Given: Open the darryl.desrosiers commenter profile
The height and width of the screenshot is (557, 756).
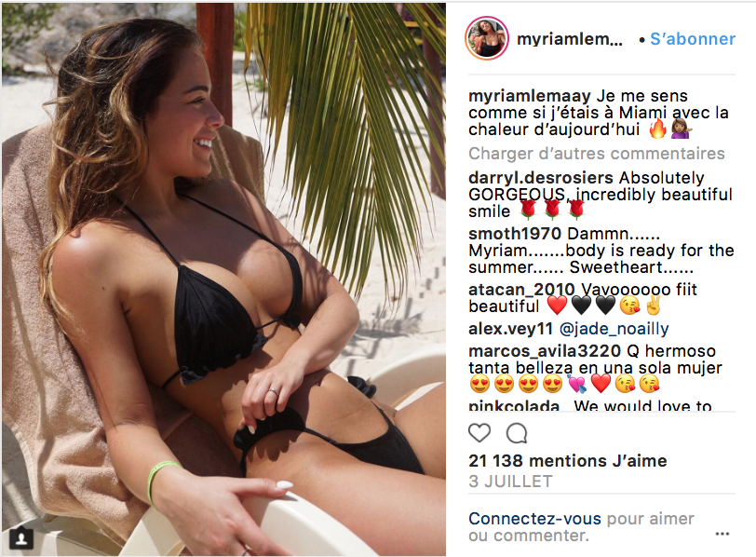Looking at the screenshot, I should coord(541,178).
